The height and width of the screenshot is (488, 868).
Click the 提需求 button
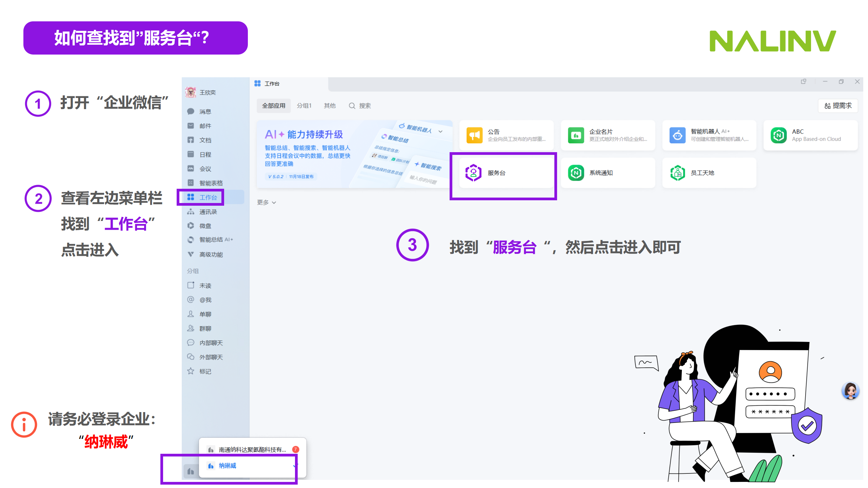tap(838, 106)
